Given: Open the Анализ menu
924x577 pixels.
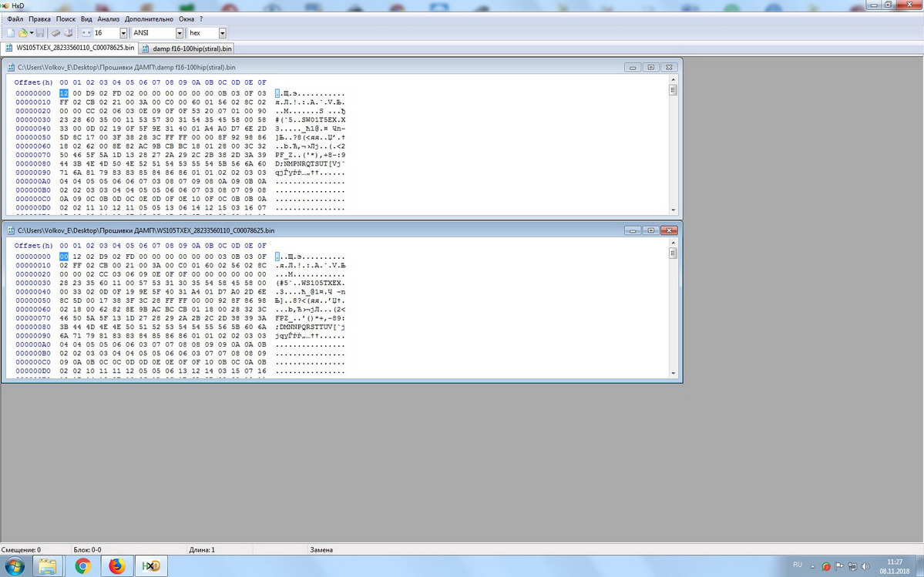Looking at the screenshot, I should tap(109, 18).
